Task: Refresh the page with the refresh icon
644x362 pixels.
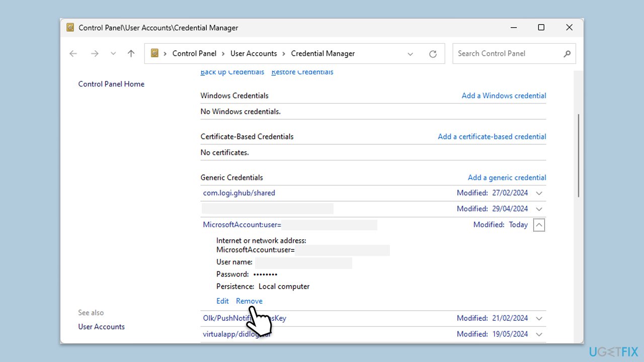Action: coord(433,53)
